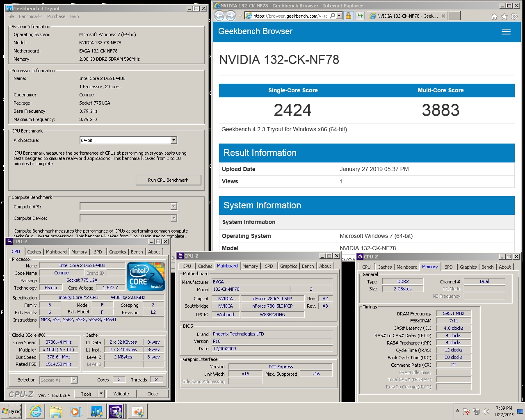Click the Windows Start (Пуск) button
Image resolution: width=525 pixels, height=420 pixels.
[x=11, y=411]
